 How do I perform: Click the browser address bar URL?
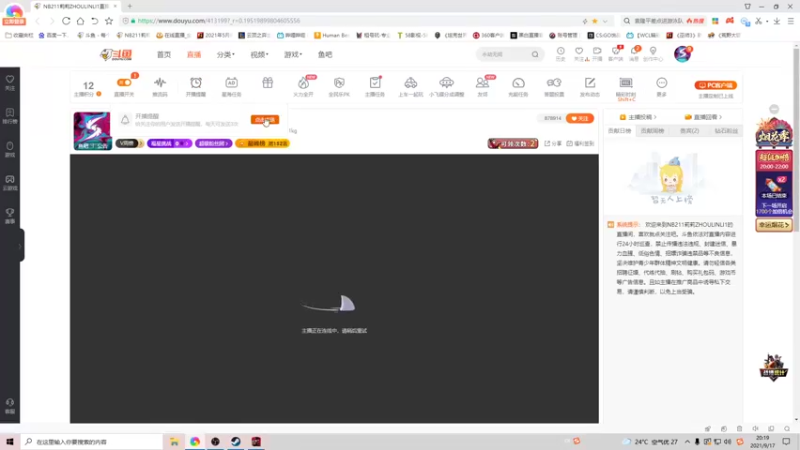(219, 21)
